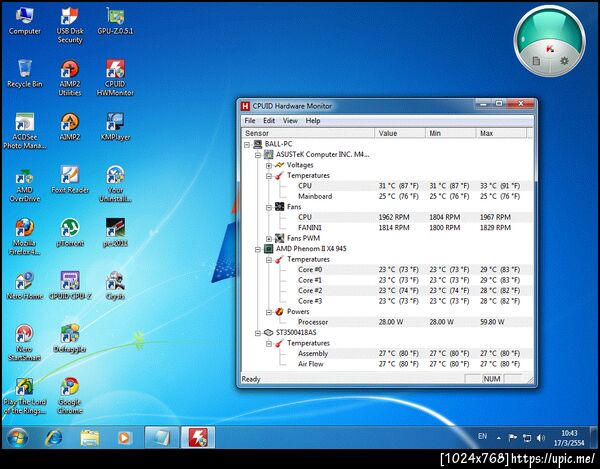The image size is (600, 469).
Task: Open the View menu in Hardware Monitor
Action: (290, 121)
